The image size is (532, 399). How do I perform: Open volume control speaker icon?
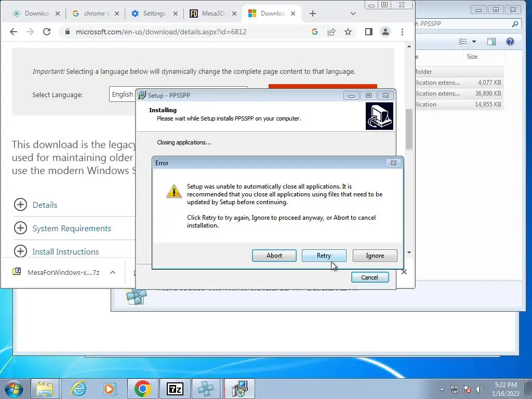[x=480, y=389]
